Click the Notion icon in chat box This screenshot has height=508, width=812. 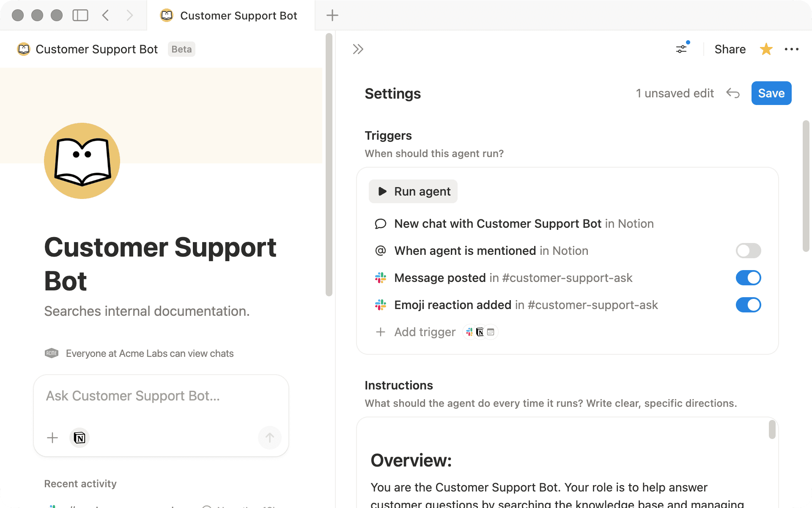tap(80, 437)
